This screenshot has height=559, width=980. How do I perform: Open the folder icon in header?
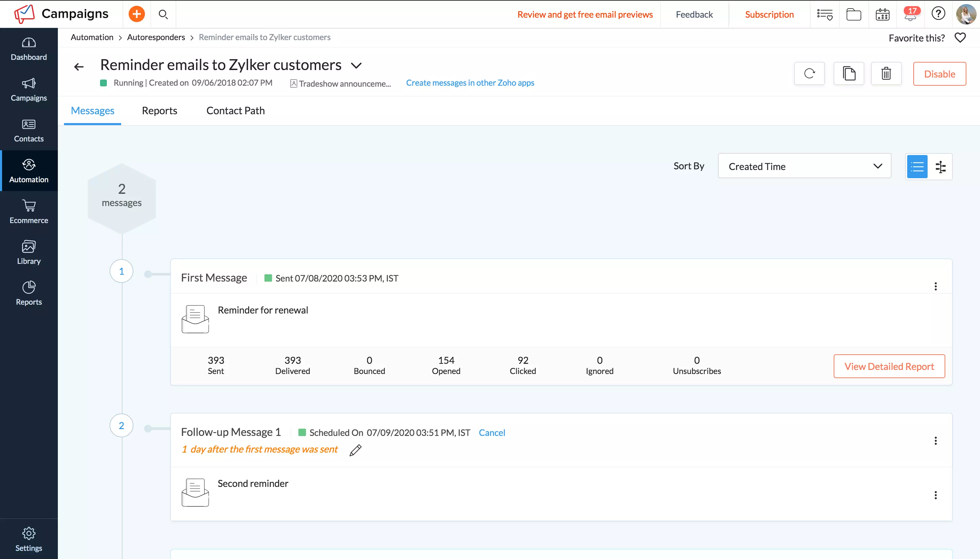pos(854,14)
